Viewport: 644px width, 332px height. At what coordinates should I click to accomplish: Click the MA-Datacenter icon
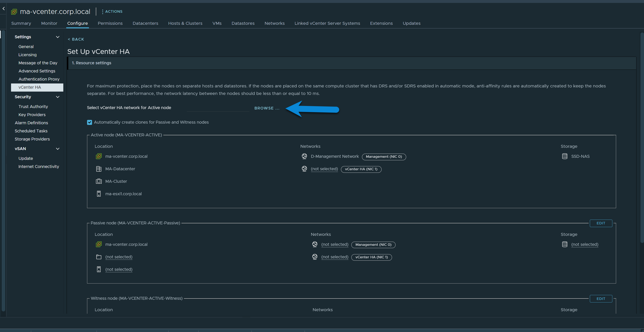99,169
